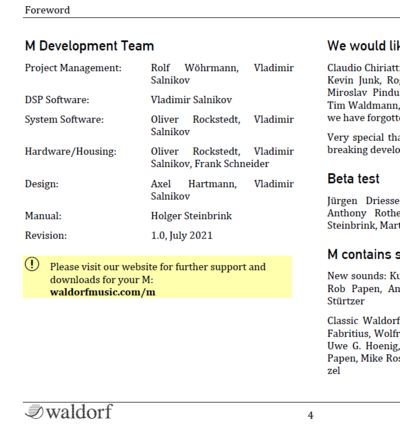Click page number 4 in footer
400x430 pixels.
point(310,415)
